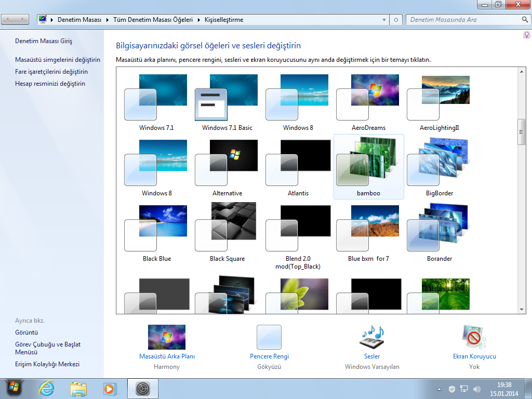Select the Kişiselleştirme breadcrumb item
Viewport: 532px width, 399px height.
point(223,20)
